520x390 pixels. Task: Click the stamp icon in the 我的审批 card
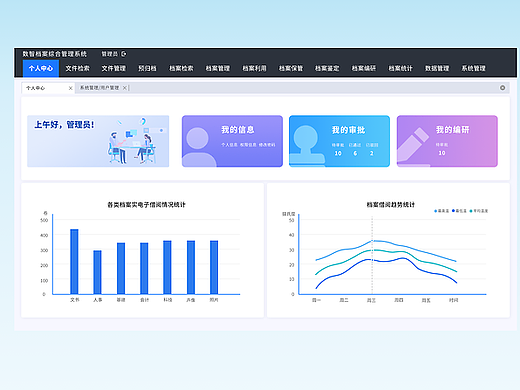[306, 145]
